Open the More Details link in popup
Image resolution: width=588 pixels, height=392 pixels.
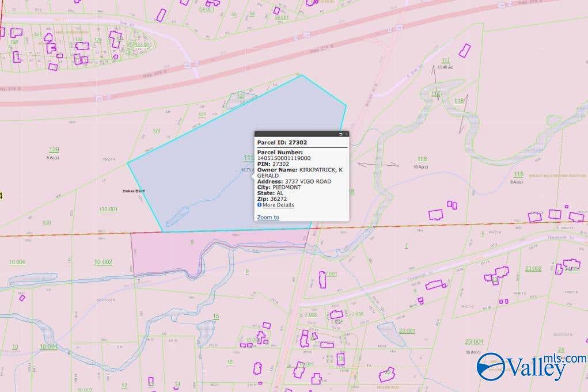(278, 205)
